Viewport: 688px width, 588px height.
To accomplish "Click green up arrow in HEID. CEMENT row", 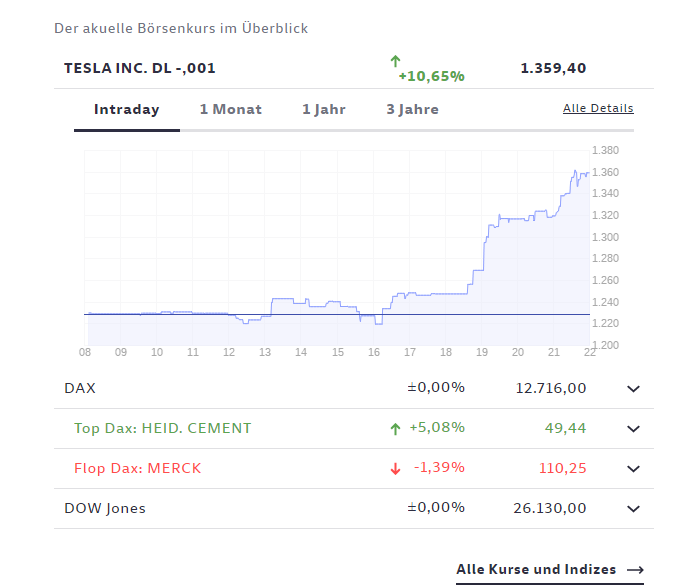I will coord(395,429).
